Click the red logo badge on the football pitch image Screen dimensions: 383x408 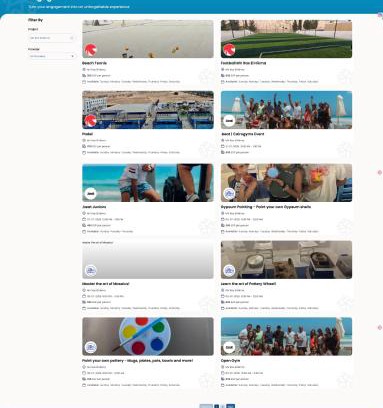[x=229, y=50]
